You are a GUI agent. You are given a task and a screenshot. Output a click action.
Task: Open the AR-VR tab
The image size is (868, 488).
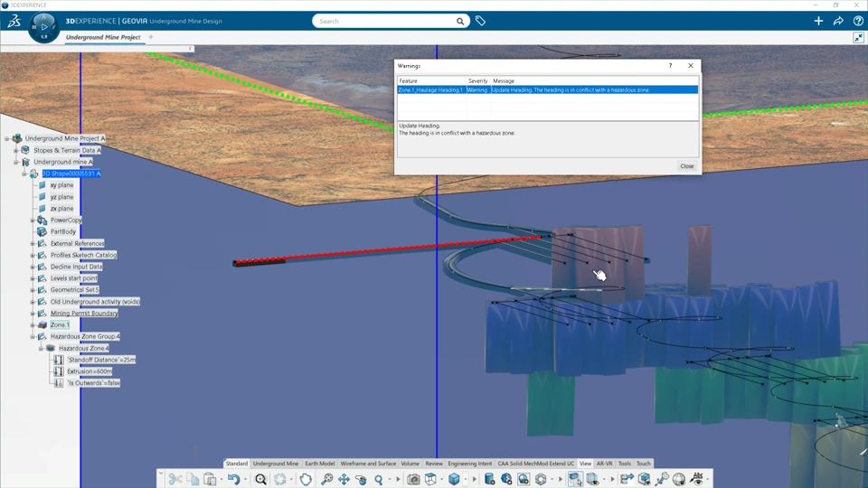[x=605, y=464]
